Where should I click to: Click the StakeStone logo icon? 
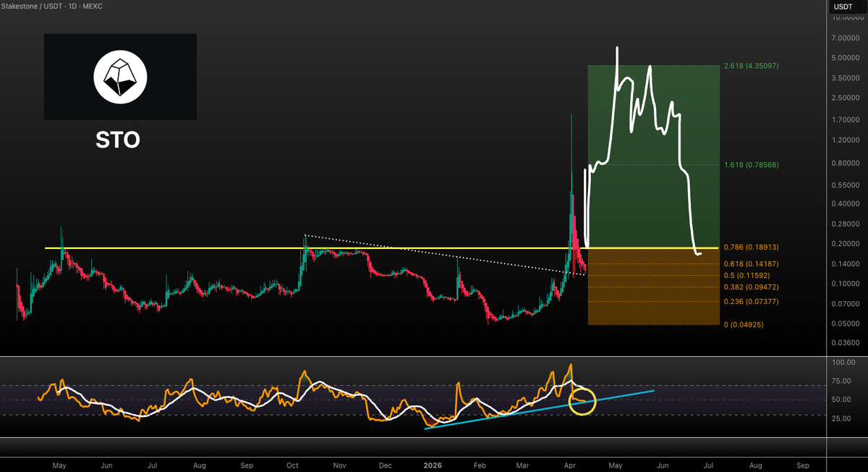[x=120, y=76]
